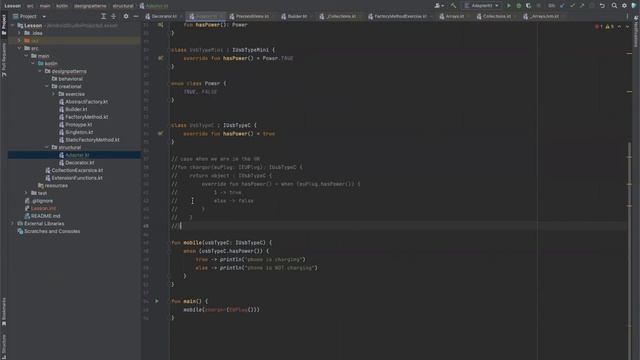Click the Run (green play) button

pyautogui.click(x=509, y=6)
